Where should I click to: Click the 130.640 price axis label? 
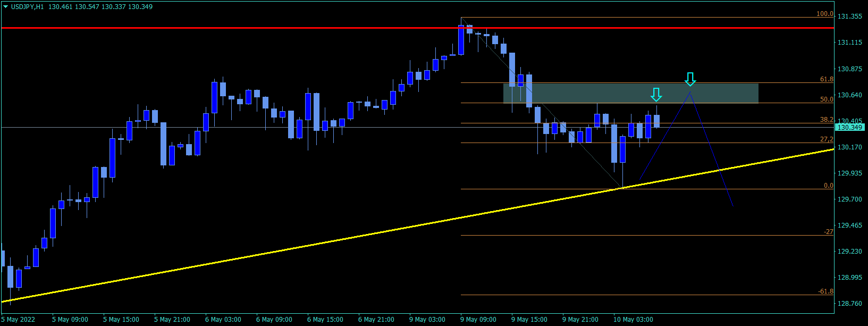pos(850,95)
